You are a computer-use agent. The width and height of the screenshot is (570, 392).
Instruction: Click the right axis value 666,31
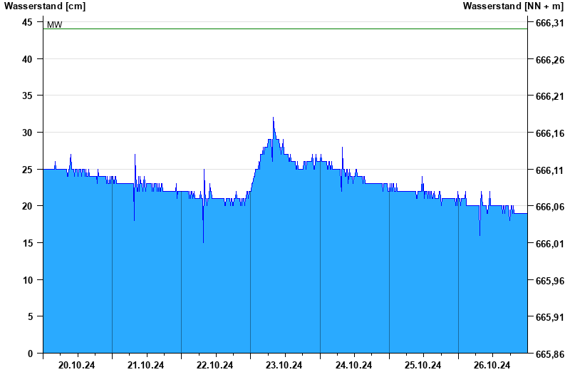coord(550,24)
